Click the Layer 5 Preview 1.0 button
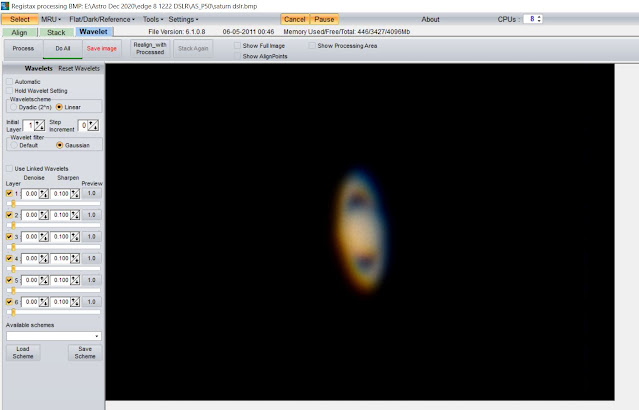 tap(92, 280)
